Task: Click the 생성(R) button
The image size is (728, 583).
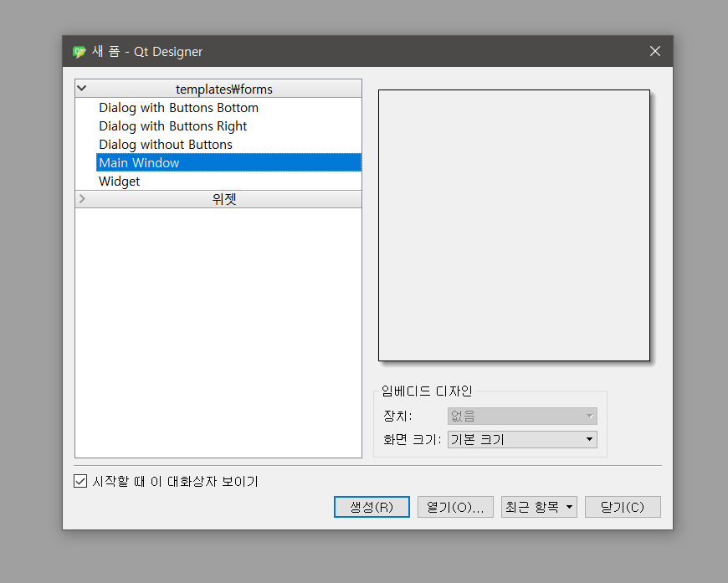Action: [372, 507]
